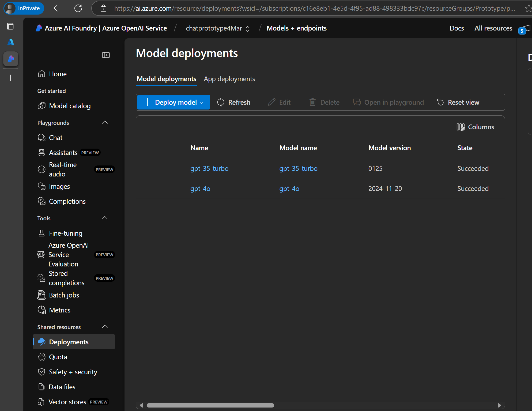The image size is (532, 411).
Task: Click the table scroll right arrow
Action: click(499, 405)
